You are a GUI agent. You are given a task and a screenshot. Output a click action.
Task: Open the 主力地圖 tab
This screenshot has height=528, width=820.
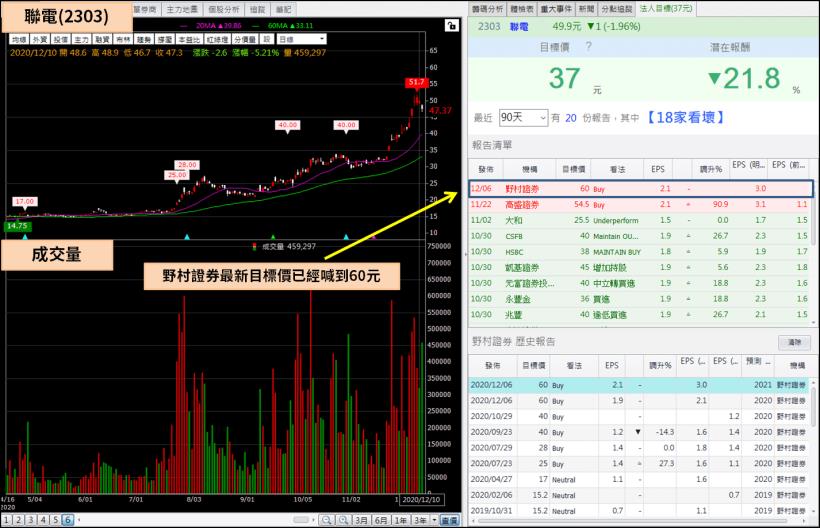(x=181, y=9)
